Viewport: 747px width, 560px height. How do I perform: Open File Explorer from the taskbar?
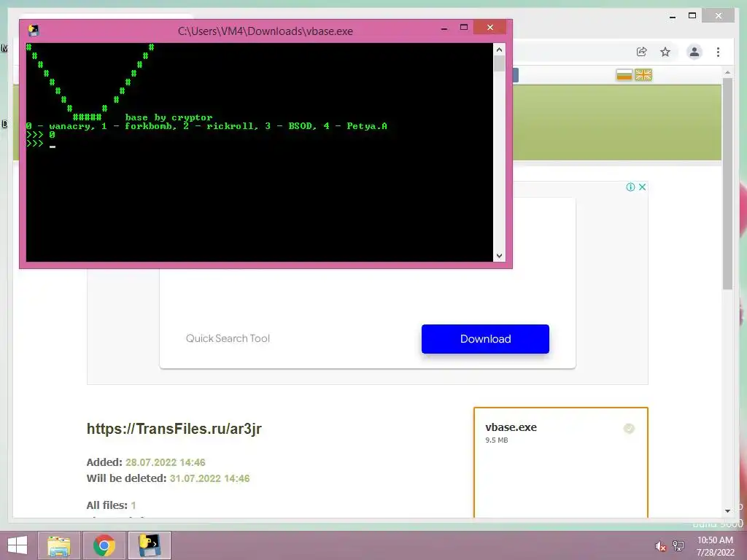pyautogui.click(x=59, y=545)
